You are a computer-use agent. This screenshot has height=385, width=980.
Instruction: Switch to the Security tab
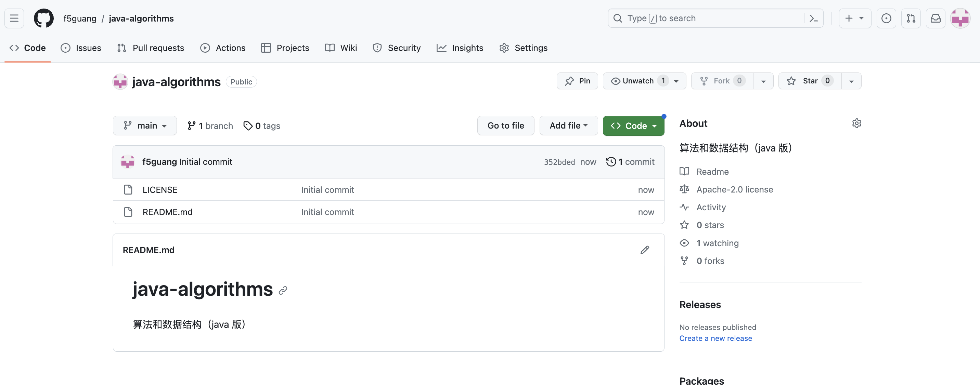(397, 48)
